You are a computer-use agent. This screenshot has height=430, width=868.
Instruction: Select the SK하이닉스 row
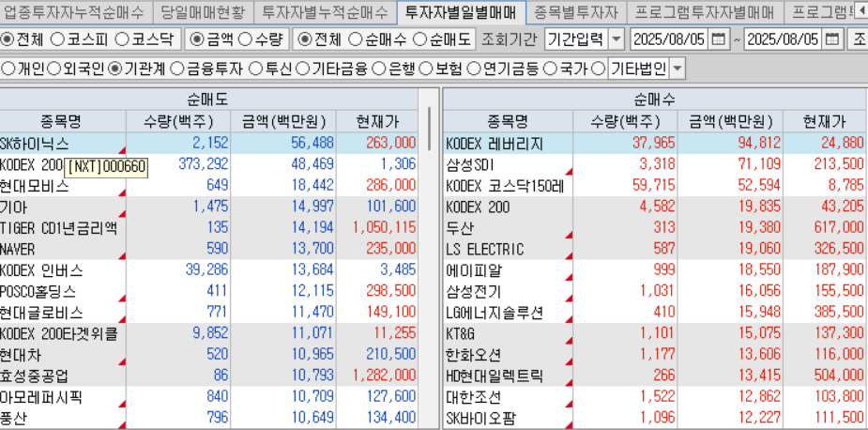click(x=208, y=144)
